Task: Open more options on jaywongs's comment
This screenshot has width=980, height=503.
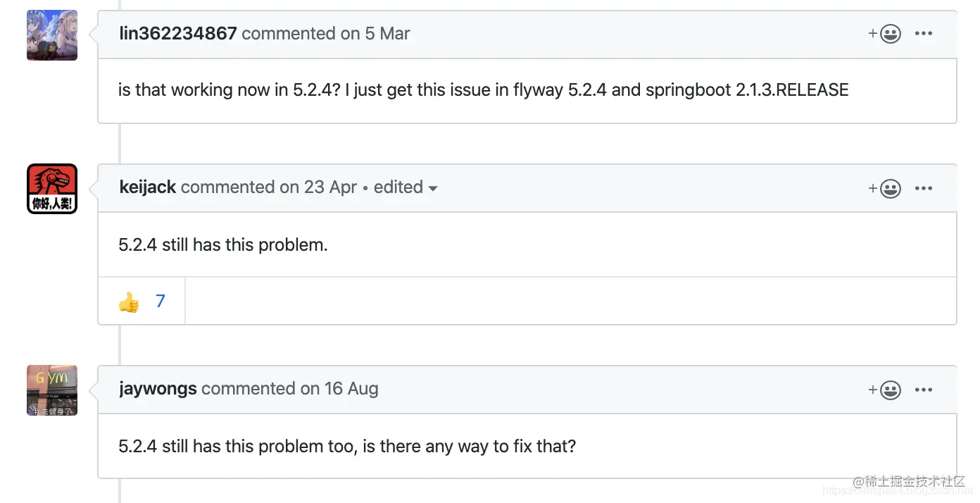Action: [924, 390]
